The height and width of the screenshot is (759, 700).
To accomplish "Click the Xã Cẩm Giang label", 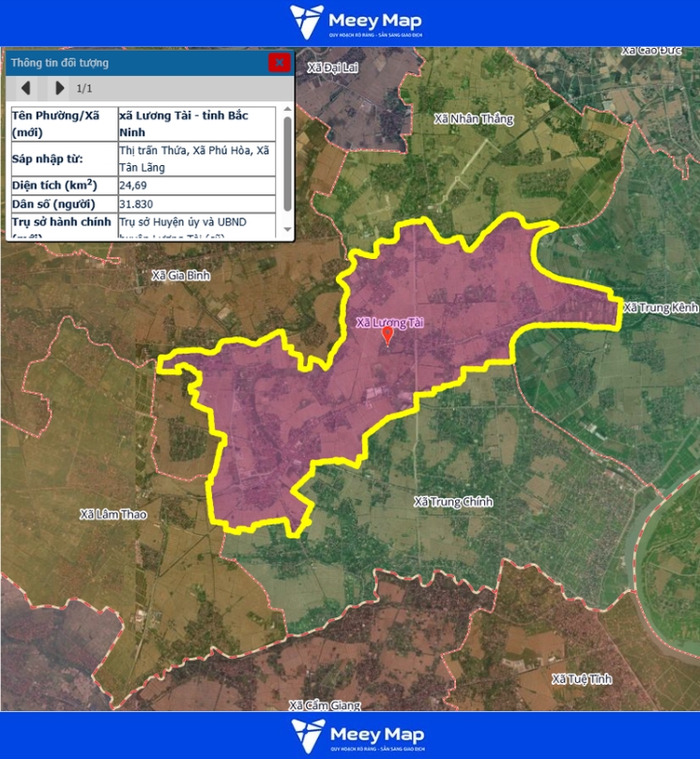I will click(325, 705).
